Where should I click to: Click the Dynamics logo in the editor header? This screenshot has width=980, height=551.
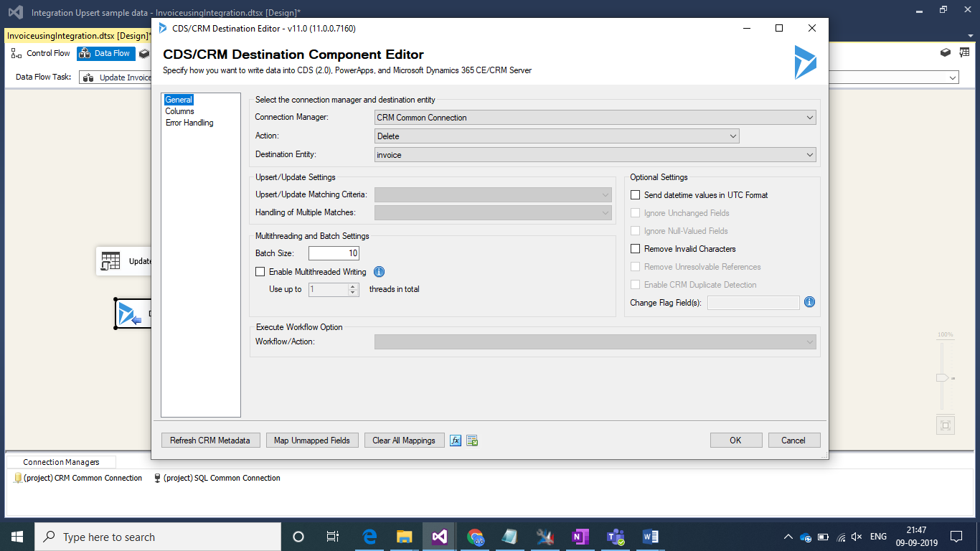point(805,62)
